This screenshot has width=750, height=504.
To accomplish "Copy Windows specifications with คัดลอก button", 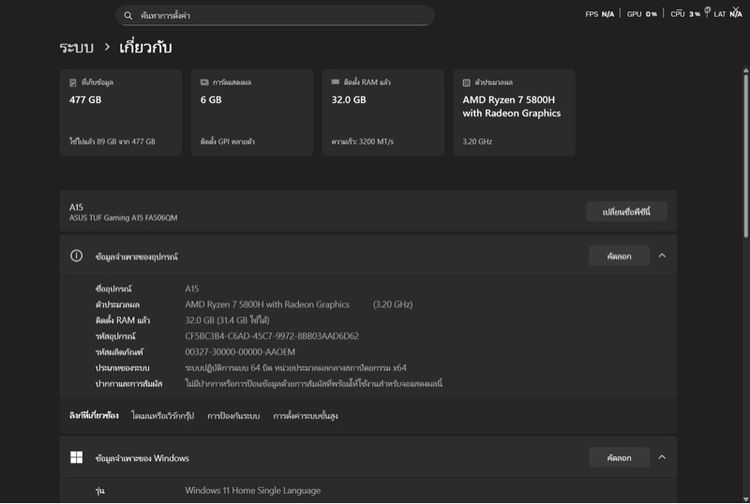I will tap(619, 457).
